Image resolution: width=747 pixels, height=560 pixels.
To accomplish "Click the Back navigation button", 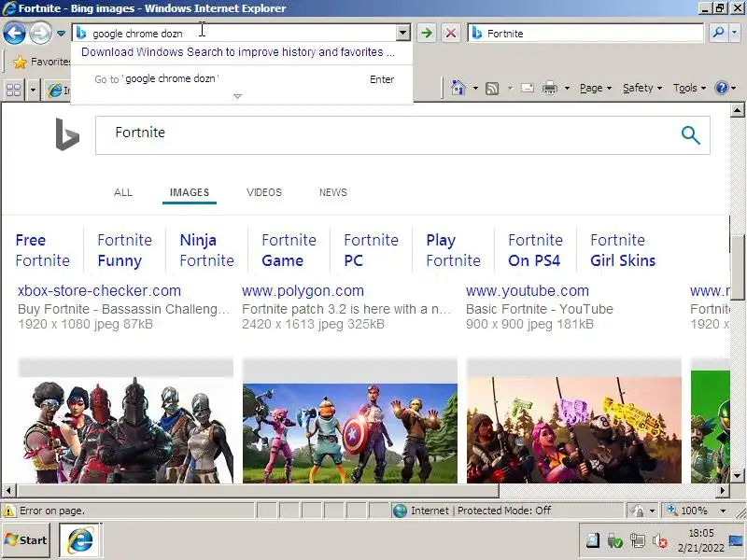I will click(14, 33).
